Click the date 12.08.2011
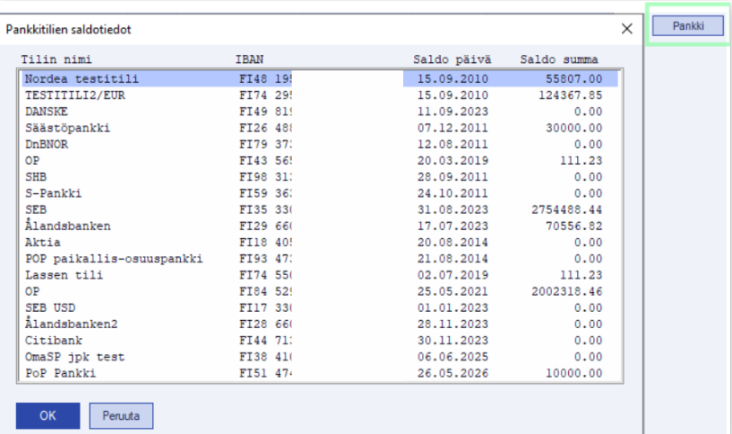 [x=452, y=144]
